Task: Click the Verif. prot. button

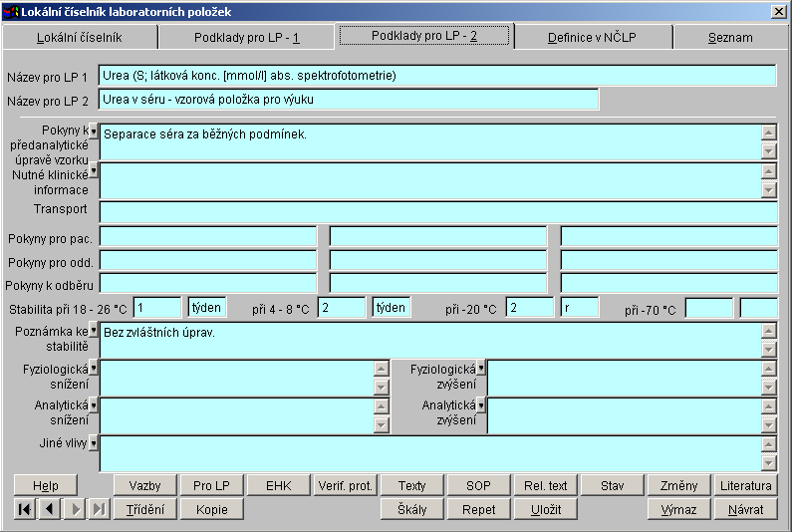Action: [x=346, y=485]
